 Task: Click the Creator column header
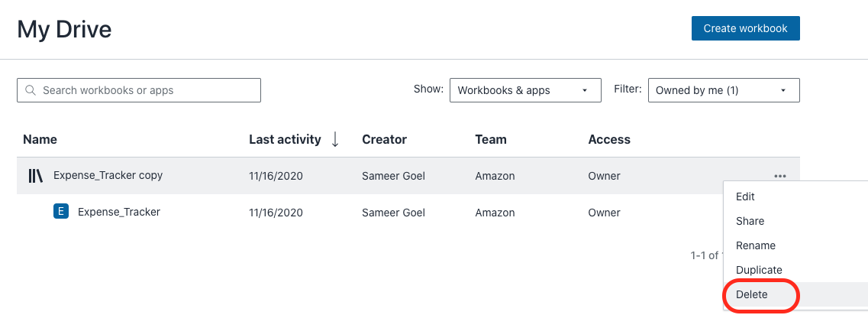(x=384, y=139)
